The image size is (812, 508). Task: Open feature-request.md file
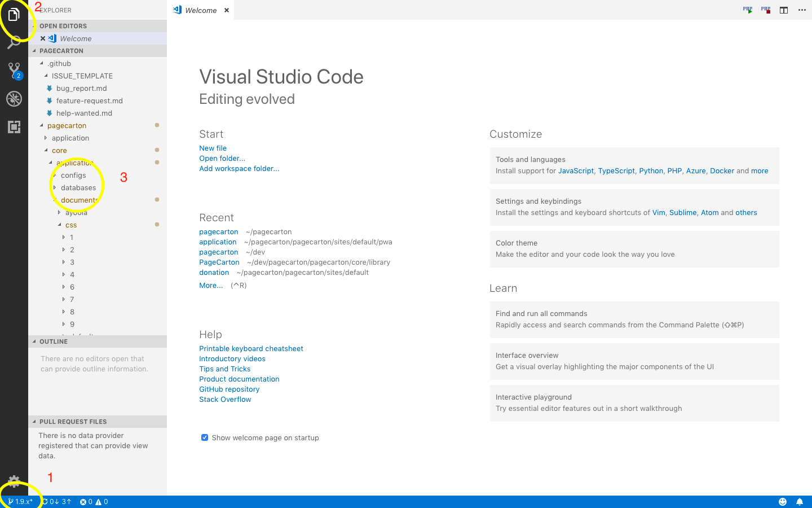90,100
